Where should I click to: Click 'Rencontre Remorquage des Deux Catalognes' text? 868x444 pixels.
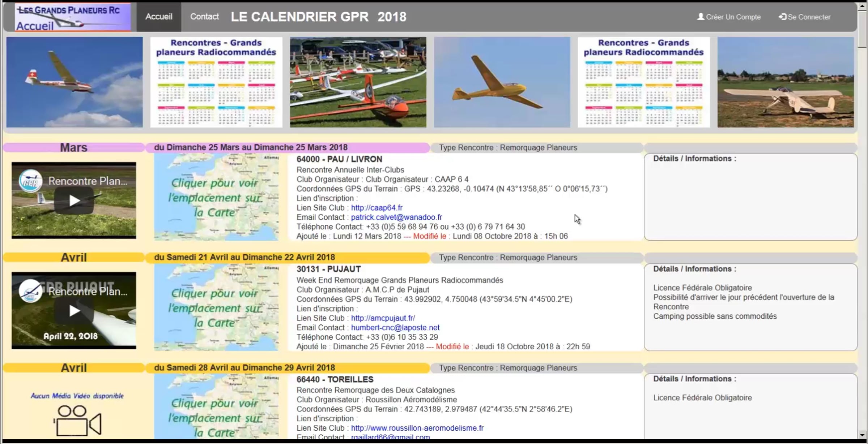tap(376, 390)
